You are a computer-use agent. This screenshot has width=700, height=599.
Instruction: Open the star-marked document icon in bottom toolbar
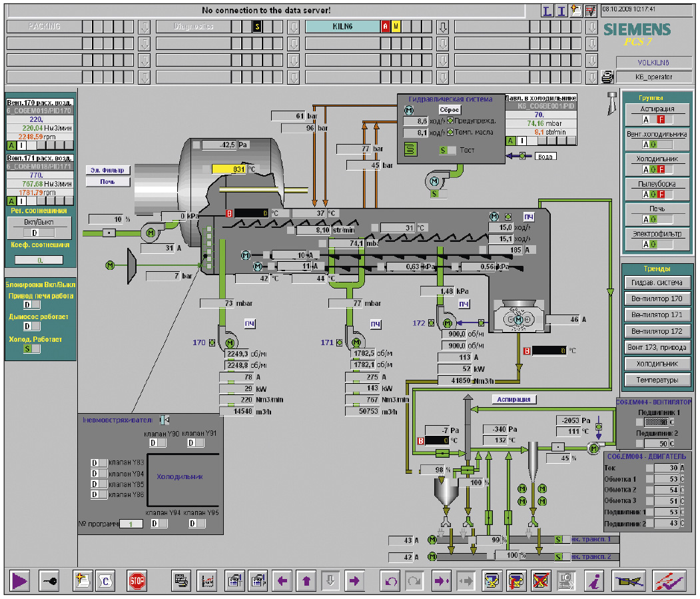83,580
